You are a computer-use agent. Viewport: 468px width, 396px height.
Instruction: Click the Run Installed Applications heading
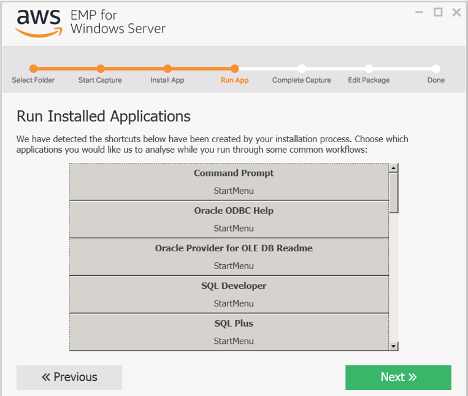(103, 116)
